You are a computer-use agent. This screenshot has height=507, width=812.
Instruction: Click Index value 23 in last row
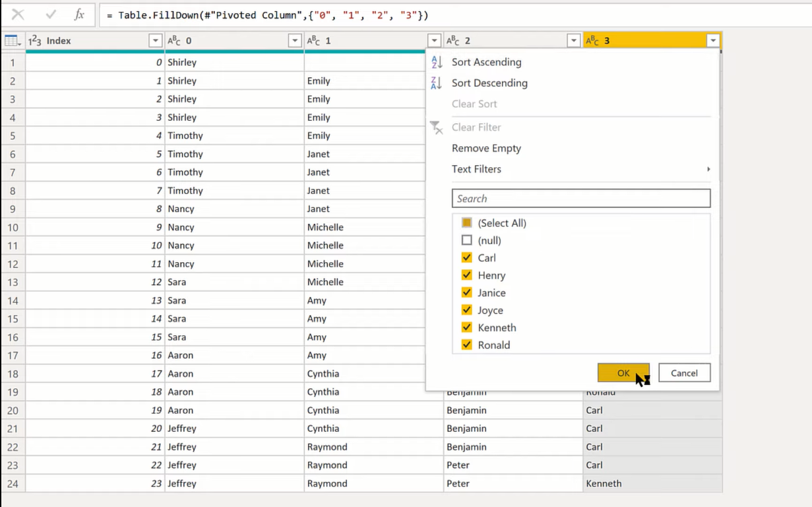156,484
